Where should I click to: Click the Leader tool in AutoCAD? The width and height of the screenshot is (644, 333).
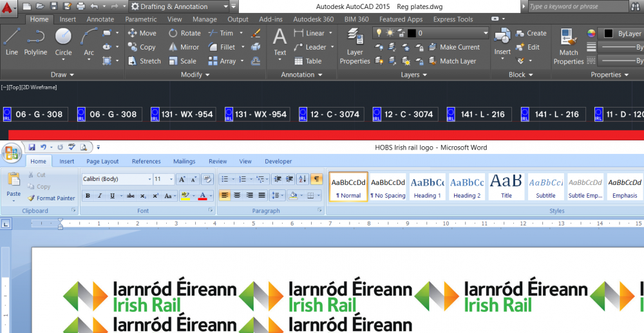[x=310, y=47]
